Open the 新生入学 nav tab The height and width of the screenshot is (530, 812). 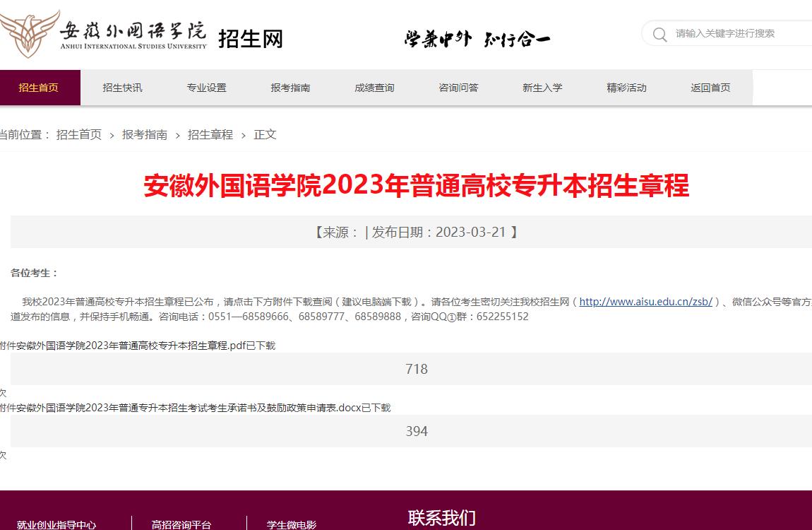tap(542, 88)
